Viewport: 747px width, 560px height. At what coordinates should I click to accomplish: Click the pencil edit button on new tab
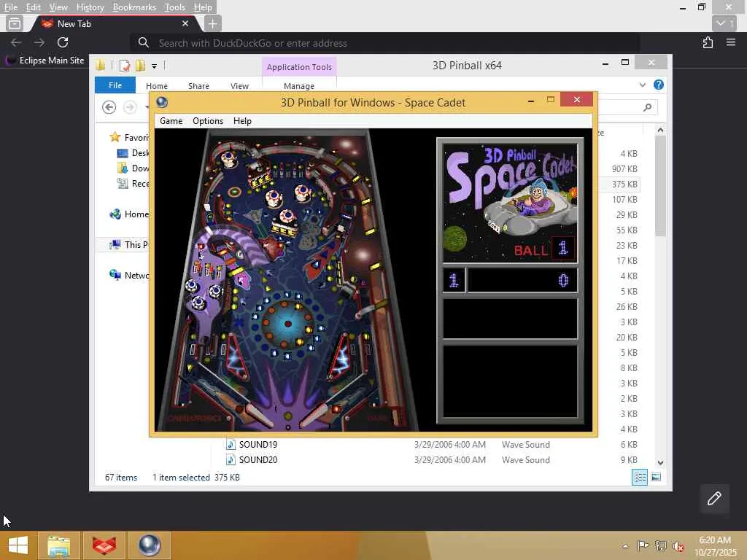pyautogui.click(x=714, y=499)
